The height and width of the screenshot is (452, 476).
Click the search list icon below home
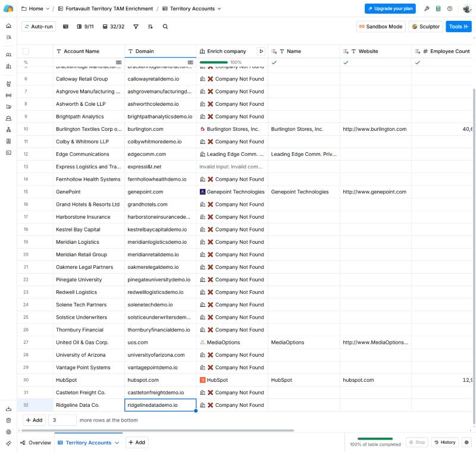click(x=8, y=37)
